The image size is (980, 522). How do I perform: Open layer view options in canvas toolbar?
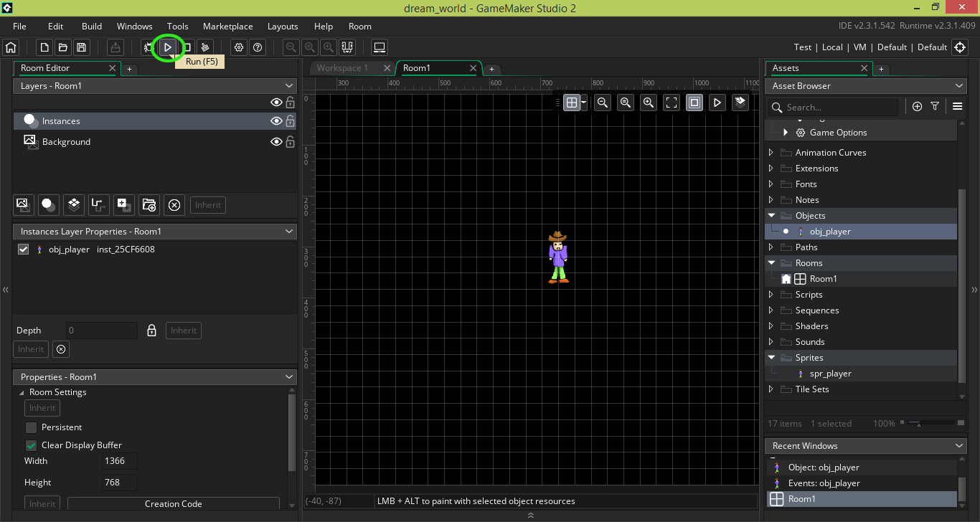click(x=740, y=103)
